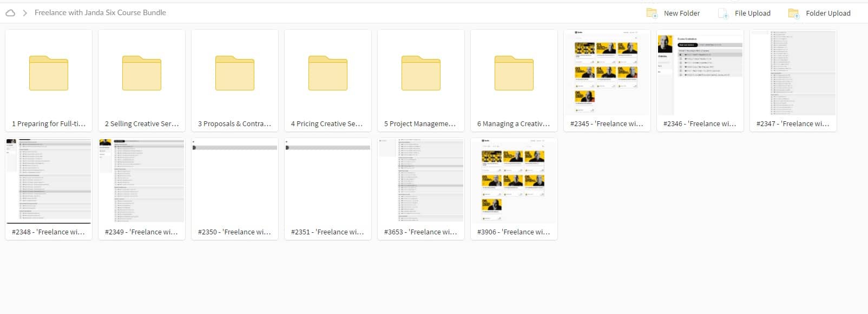Click the Folder Upload icon
Viewport: 868px width, 314px height.
pyautogui.click(x=793, y=14)
